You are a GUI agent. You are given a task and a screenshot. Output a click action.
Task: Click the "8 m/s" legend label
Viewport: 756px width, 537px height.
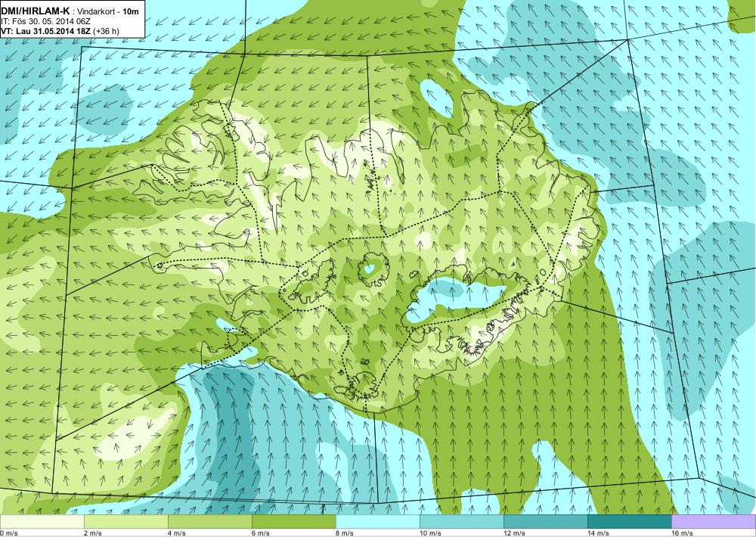click(345, 532)
